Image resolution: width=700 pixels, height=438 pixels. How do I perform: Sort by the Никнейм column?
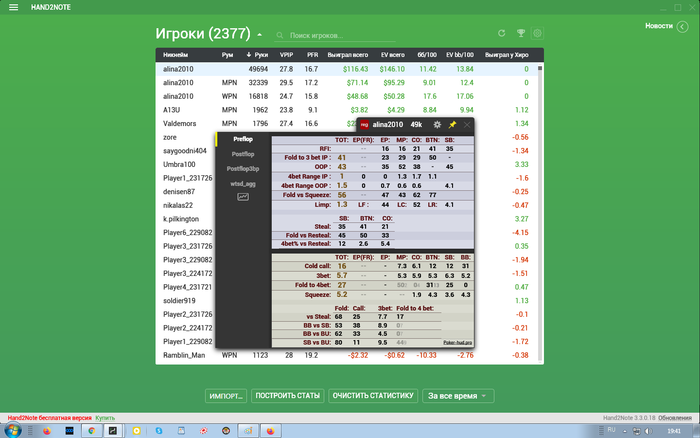tap(175, 55)
